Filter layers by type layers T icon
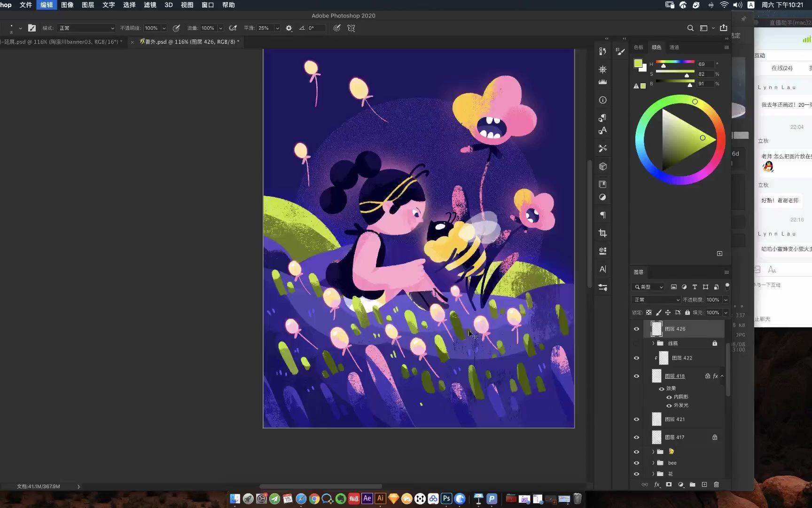This screenshot has height=508, width=812. [695, 287]
